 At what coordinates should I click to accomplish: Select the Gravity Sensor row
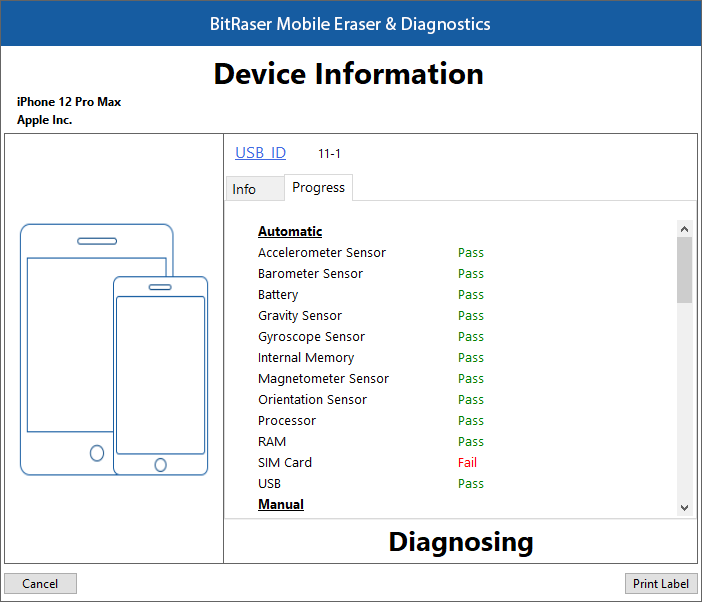tap(371, 316)
